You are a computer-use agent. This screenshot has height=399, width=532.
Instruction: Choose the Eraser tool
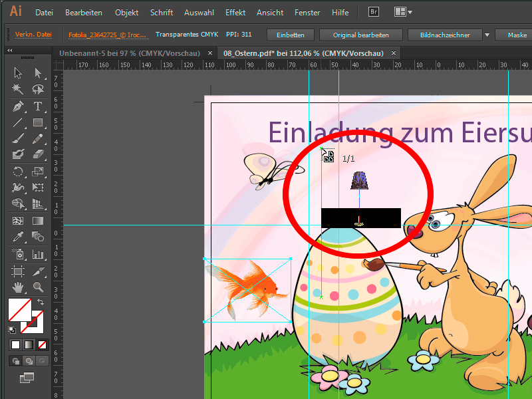[x=38, y=154]
